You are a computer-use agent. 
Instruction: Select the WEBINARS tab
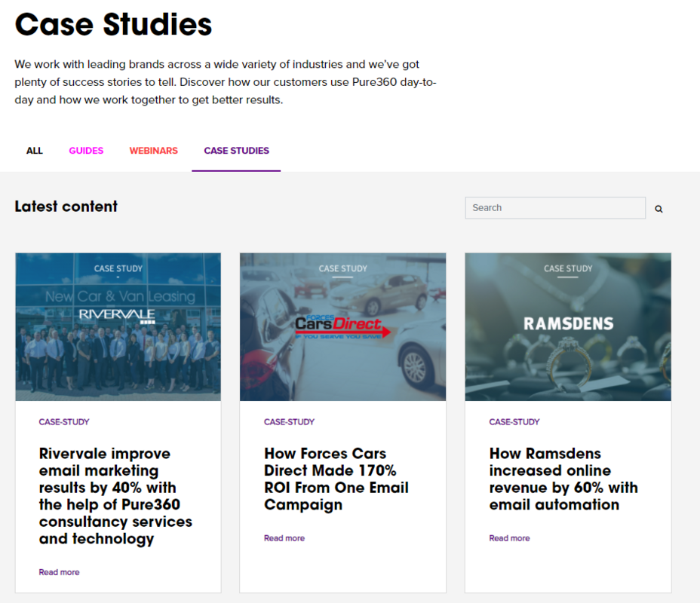pos(153,151)
